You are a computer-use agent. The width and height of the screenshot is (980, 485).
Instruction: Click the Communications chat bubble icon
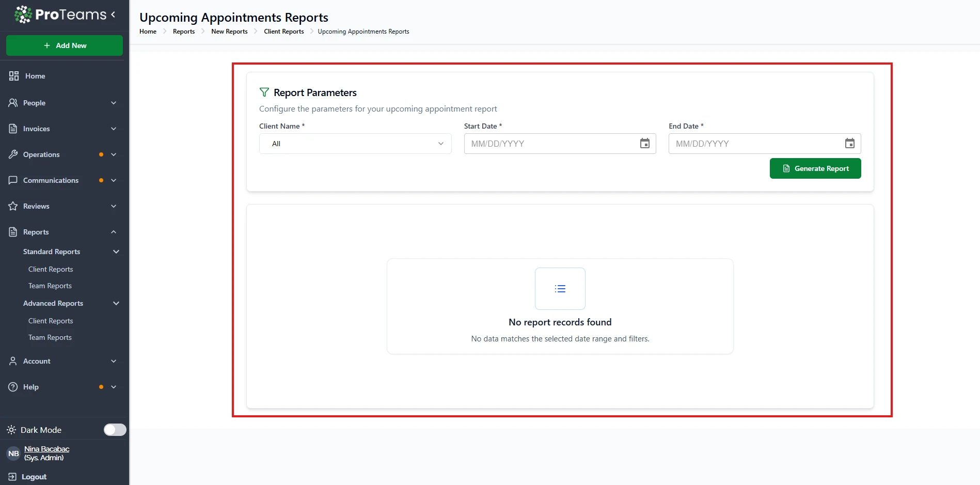pos(13,180)
